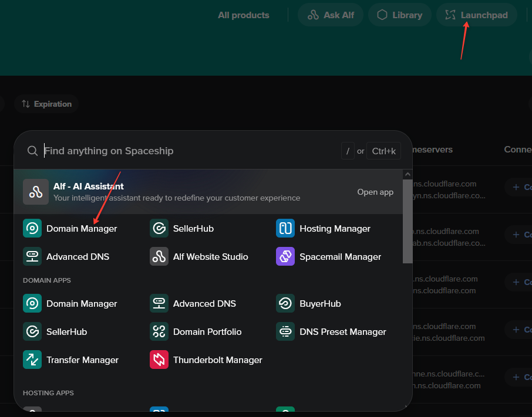532x417 pixels.
Task: Open the Domain Portfolio icon
Action: tap(159, 331)
